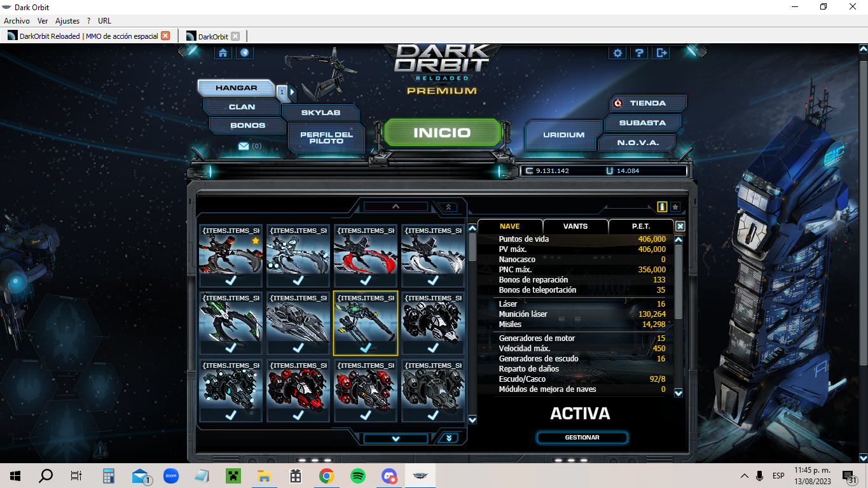Click the globe icon beside home
This screenshot has height=488, width=868.
(245, 53)
